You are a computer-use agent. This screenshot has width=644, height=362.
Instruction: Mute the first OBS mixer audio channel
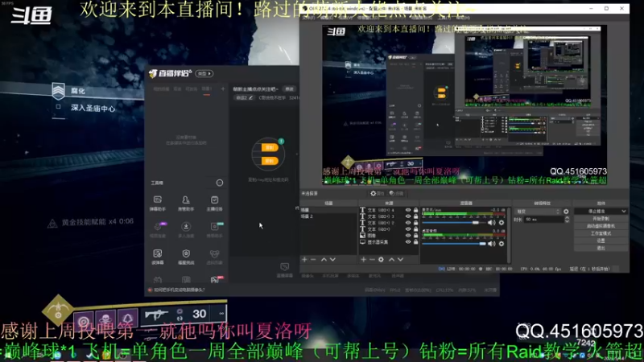[492, 223]
